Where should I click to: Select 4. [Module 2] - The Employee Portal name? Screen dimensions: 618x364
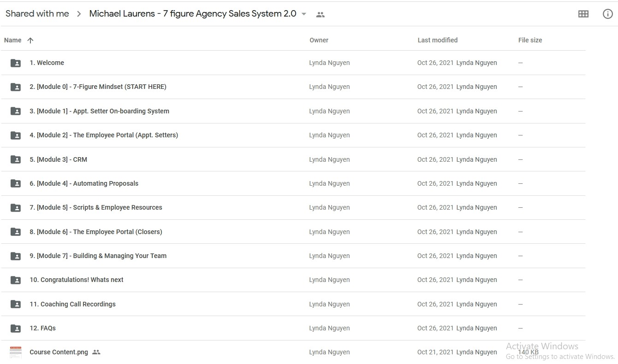104,135
